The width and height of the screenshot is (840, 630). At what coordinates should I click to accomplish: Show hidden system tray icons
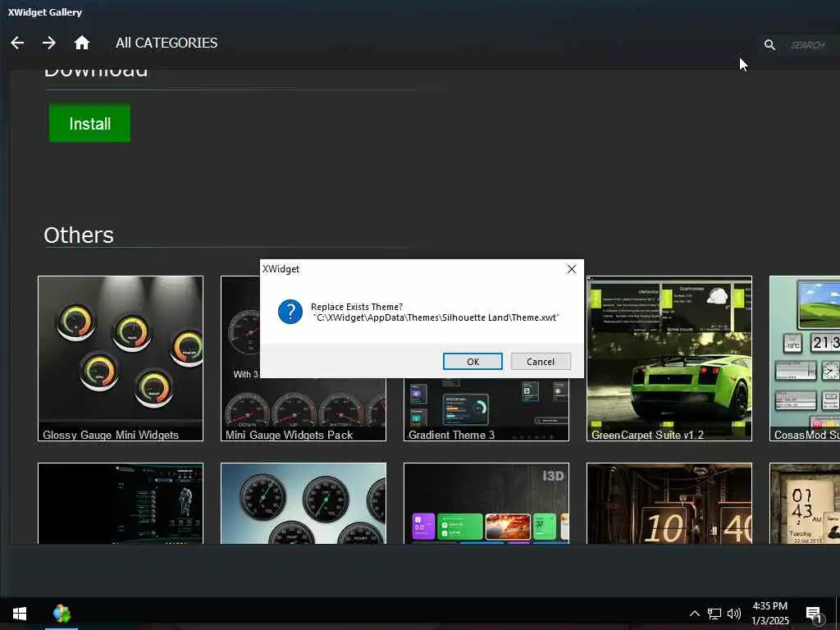point(694,614)
